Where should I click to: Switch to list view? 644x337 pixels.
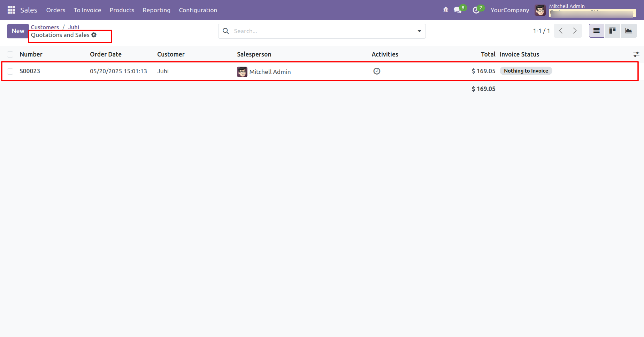point(597,31)
